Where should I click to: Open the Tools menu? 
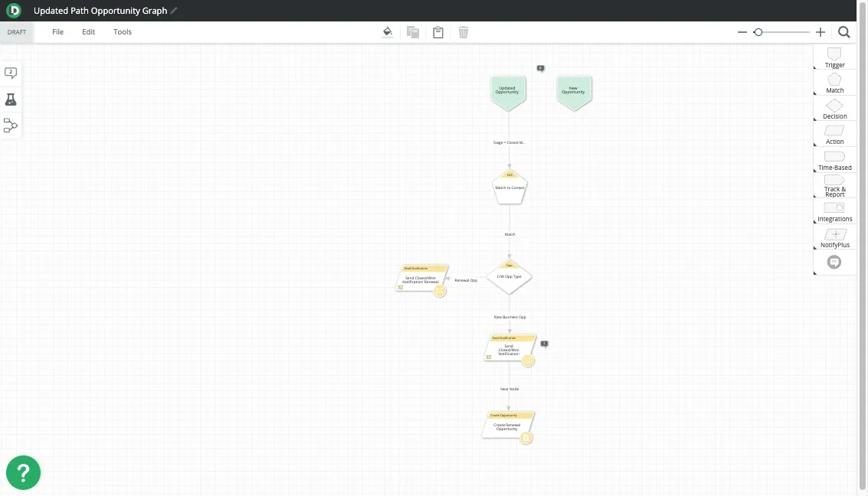click(123, 32)
